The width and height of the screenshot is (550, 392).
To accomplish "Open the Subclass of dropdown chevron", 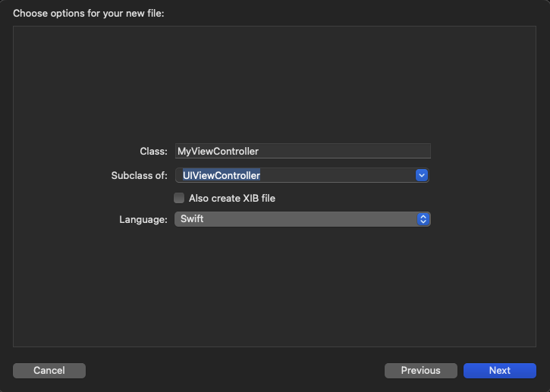I will (x=421, y=175).
